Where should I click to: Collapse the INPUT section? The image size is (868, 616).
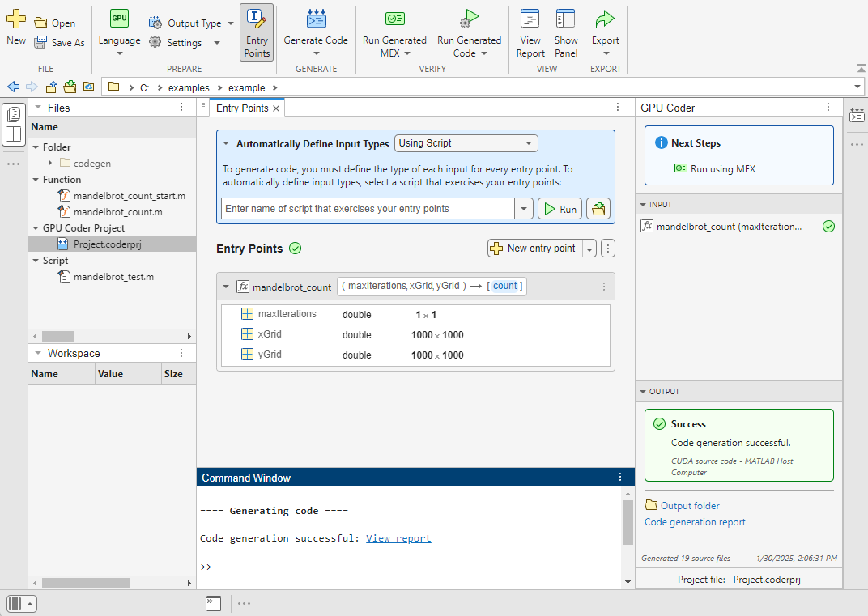point(643,205)
